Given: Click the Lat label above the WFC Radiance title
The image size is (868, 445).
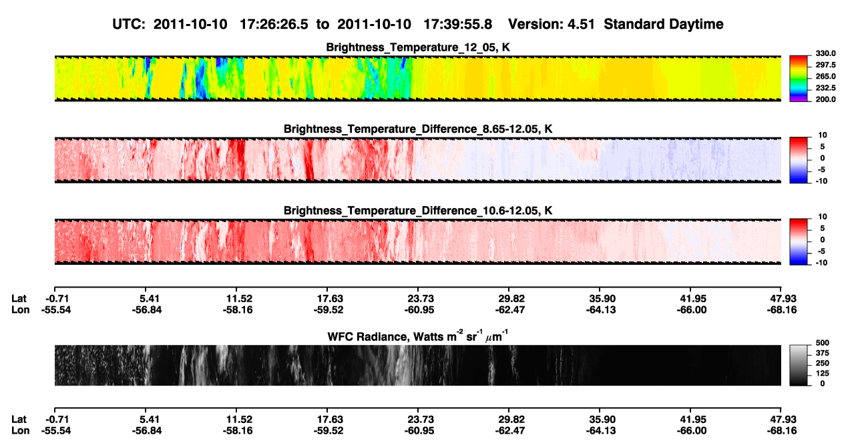Looking at the screenshot, I should 19,299.
